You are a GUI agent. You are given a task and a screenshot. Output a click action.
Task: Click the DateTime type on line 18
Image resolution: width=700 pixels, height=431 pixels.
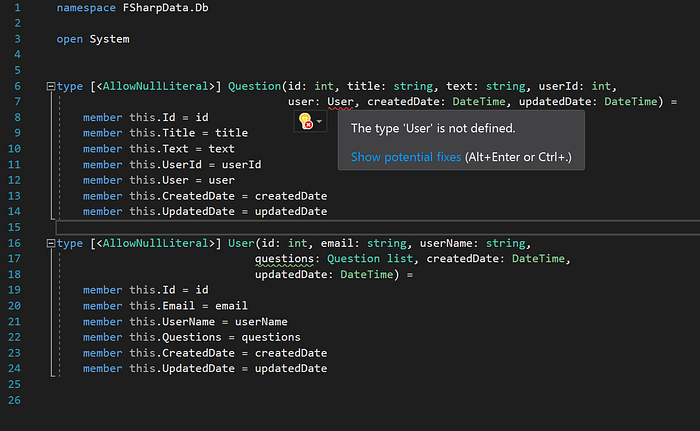367,275
